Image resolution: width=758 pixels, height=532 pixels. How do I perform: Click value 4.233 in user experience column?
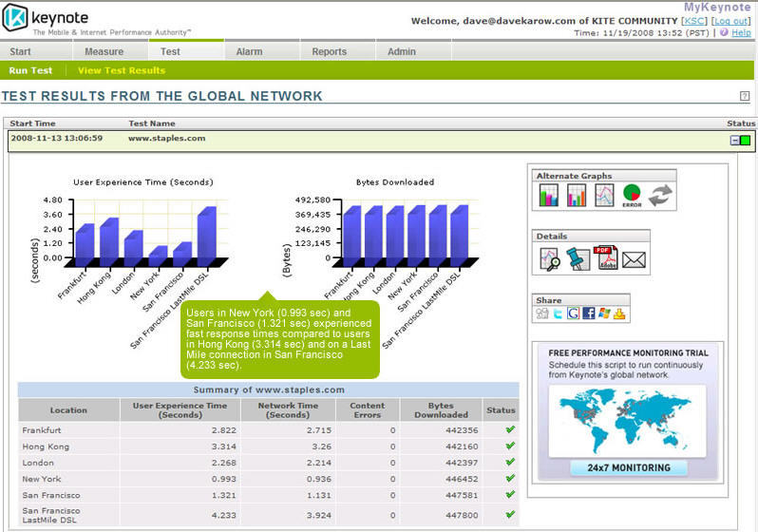[x=224, y=516]
